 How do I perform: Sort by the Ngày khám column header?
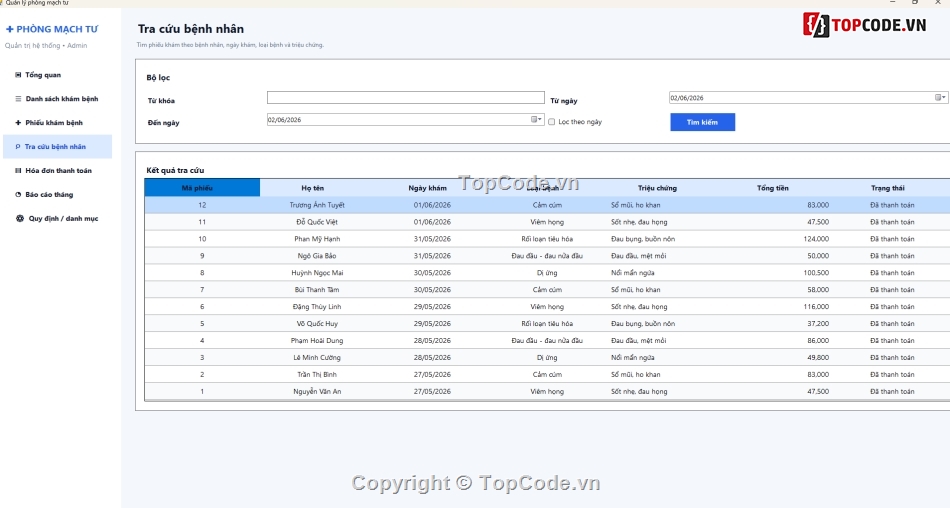[x=427, y=188]
